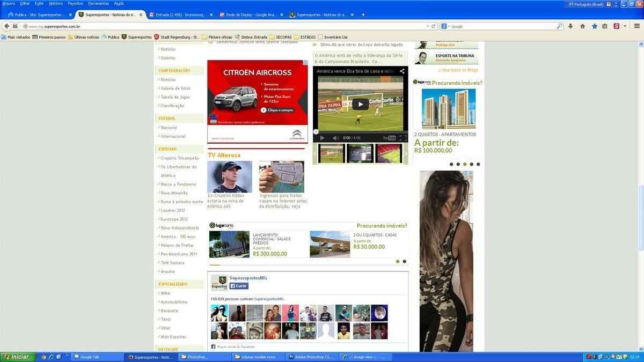Click the video share icon

[402, 71]
